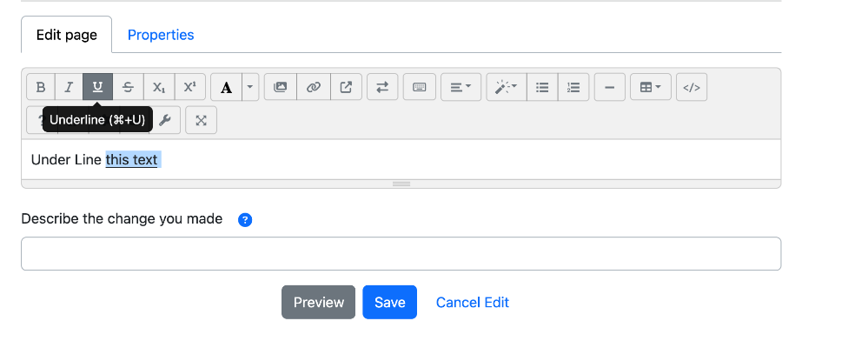Click the blue Save button

(x=390, y=302)
